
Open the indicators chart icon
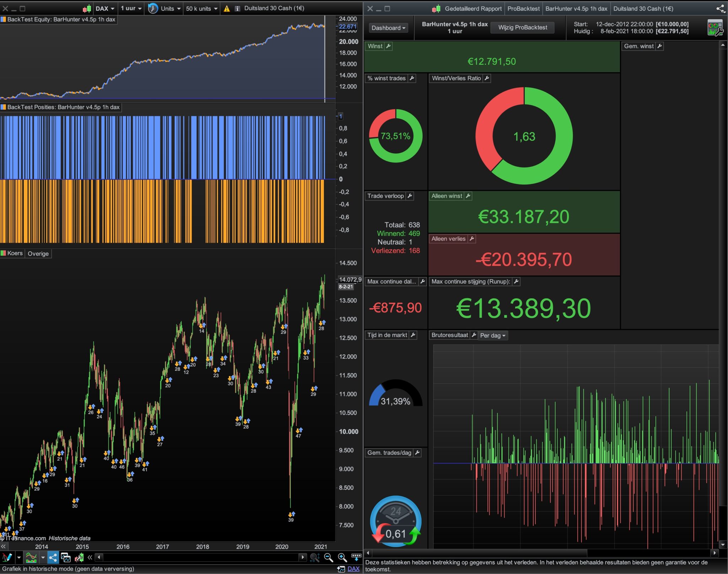(31, 557)
